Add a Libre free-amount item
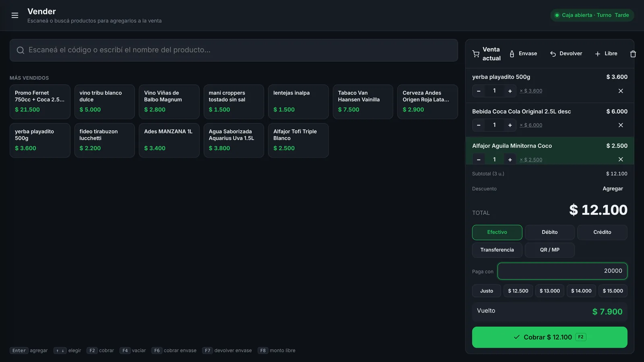The image size is (644, 362). click(606, 53)
